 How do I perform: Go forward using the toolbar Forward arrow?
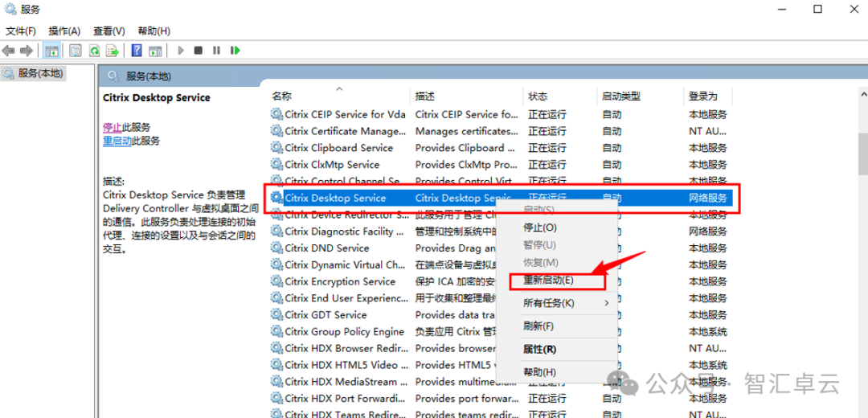click(x=26, y=51)
